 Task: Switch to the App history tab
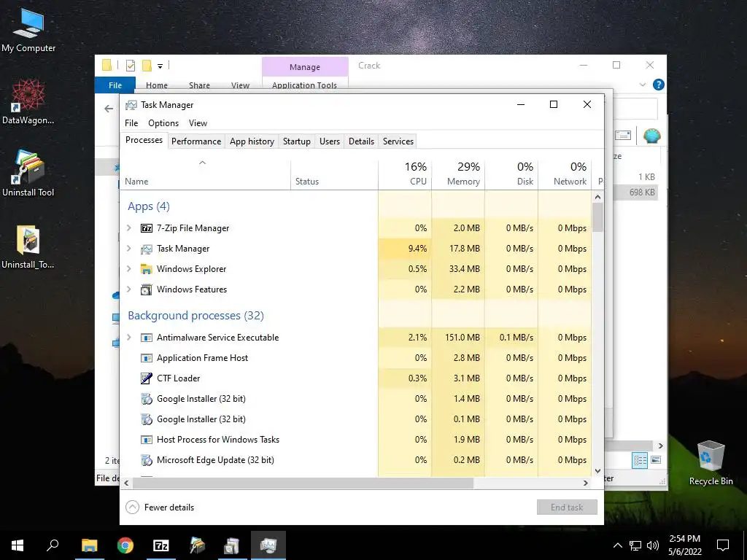[252, 141]
